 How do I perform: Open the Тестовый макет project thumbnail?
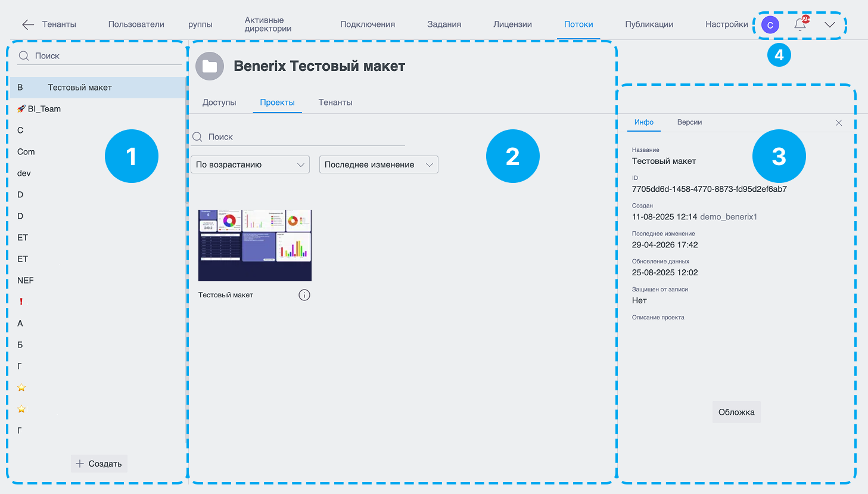tap(255, 245)
